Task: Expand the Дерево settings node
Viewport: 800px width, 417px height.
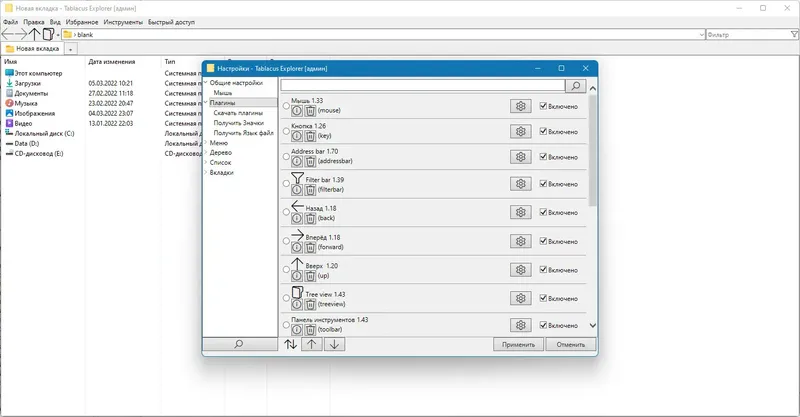Action: [206, 153]
